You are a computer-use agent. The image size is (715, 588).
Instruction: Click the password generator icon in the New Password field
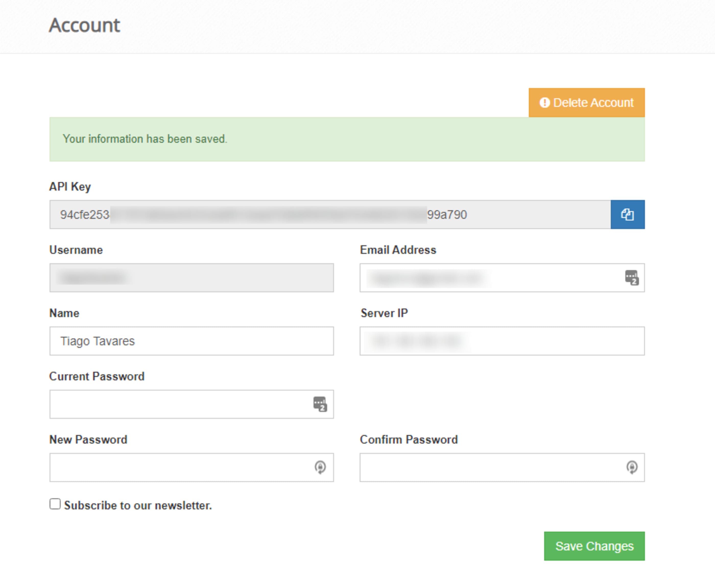[x=320, y=467]
